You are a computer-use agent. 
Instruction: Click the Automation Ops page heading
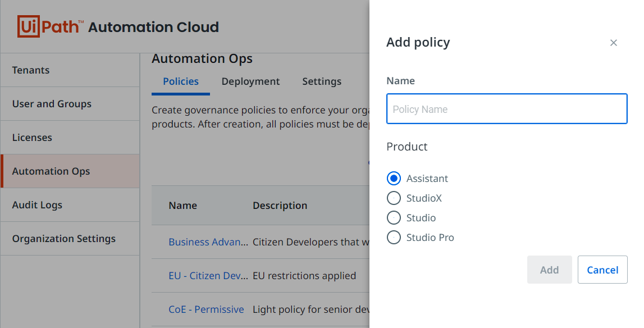click(202, 59)
